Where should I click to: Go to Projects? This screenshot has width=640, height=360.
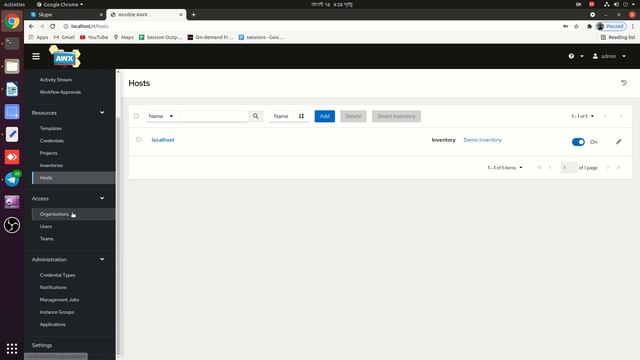(49, 153)
